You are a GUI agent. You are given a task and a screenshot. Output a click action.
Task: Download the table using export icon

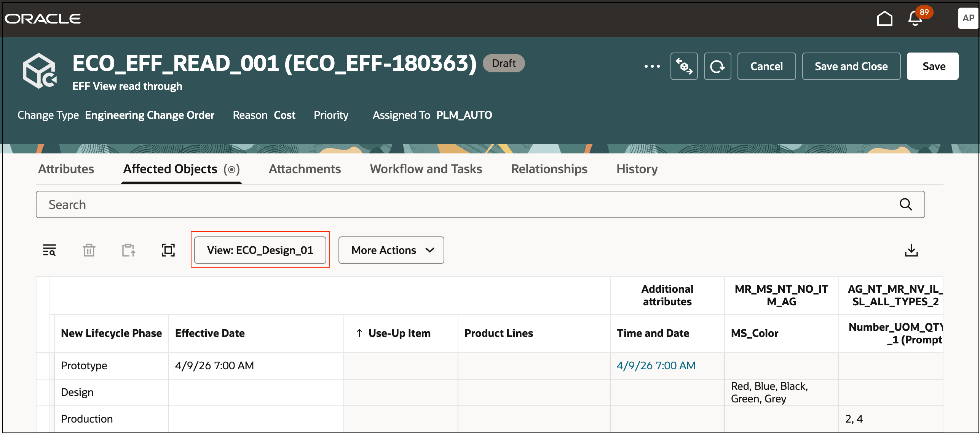[x=911, y=250]
